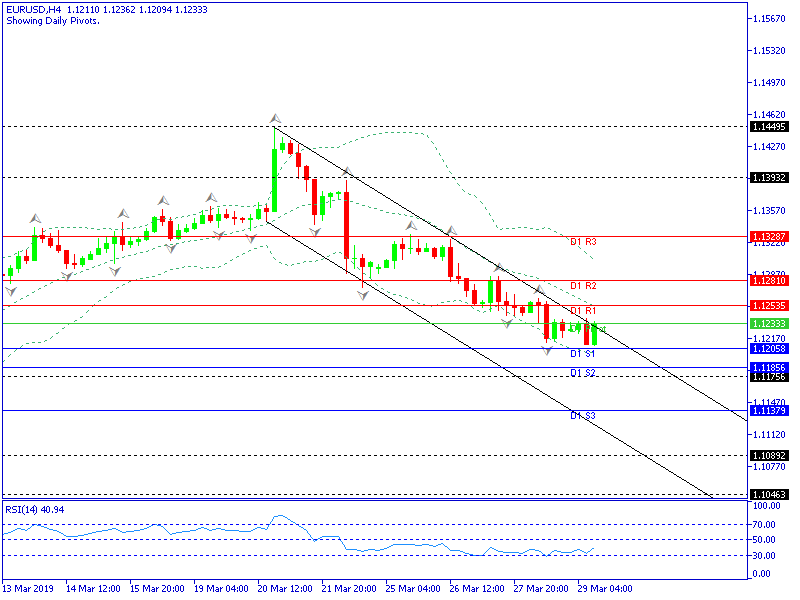Click the D1 S1 support label
The width and height of the screenshot is (800, 600).
click(583, 354)
